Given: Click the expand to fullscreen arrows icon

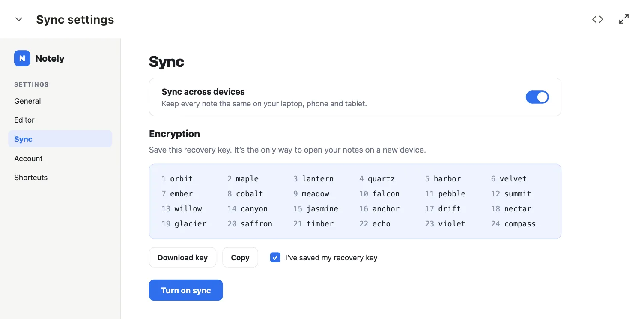Looking at the screenshot, I should 624,19.
